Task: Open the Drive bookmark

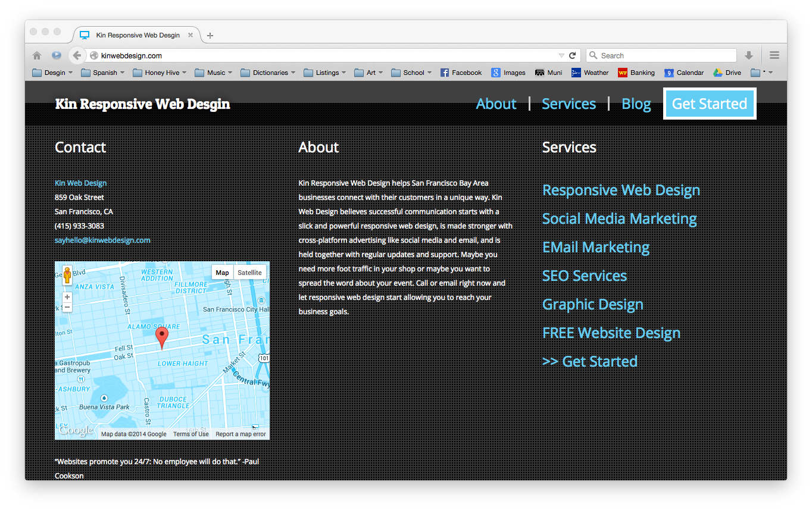Action: (727, 73)
